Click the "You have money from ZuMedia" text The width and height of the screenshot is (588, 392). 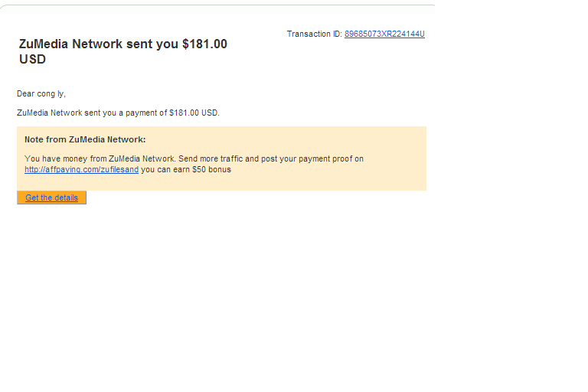point(82,158)
